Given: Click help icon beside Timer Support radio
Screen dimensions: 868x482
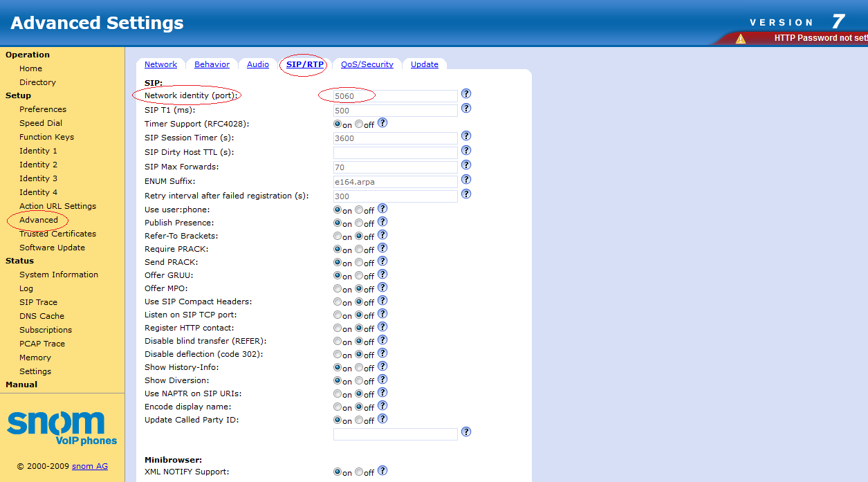Looking at the screenshot, I should click(382, 123).
